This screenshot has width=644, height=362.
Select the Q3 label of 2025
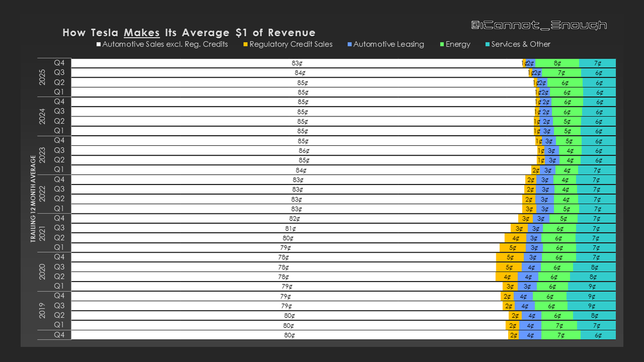click(60, 72)
